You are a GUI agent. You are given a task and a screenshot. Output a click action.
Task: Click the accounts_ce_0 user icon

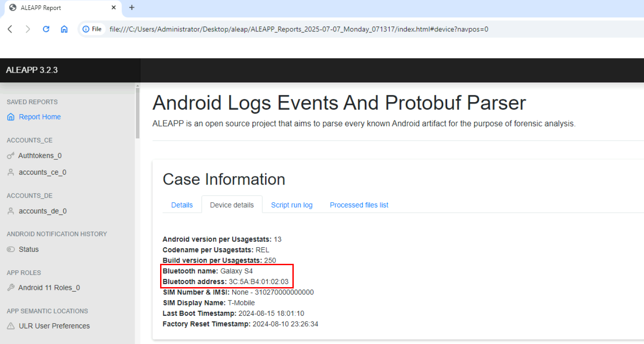[11, 172]
